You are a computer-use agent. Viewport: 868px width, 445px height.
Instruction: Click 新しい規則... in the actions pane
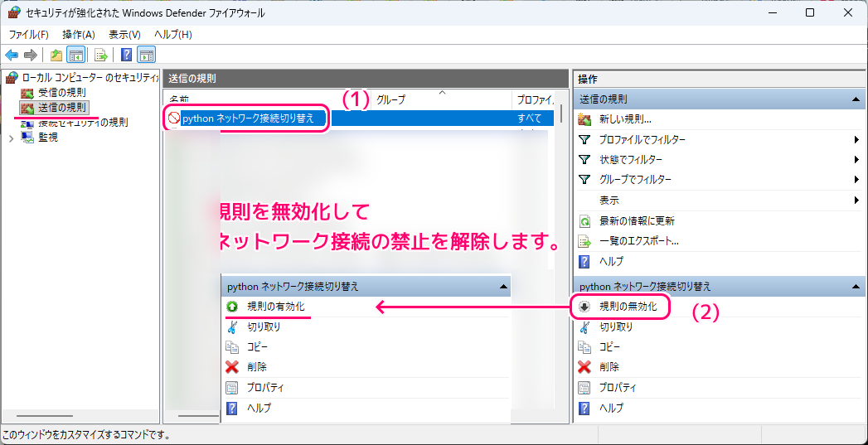point(625,119)
